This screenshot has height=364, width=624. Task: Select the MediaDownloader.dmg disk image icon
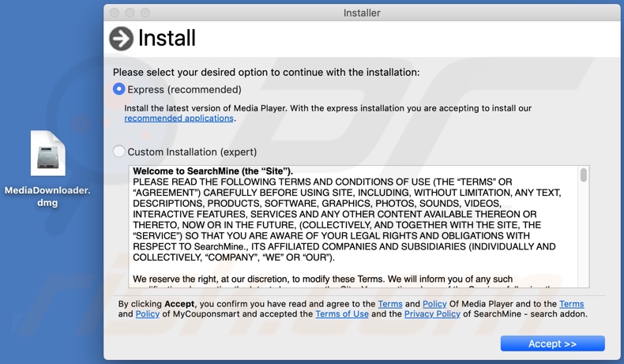coord(48,153)
